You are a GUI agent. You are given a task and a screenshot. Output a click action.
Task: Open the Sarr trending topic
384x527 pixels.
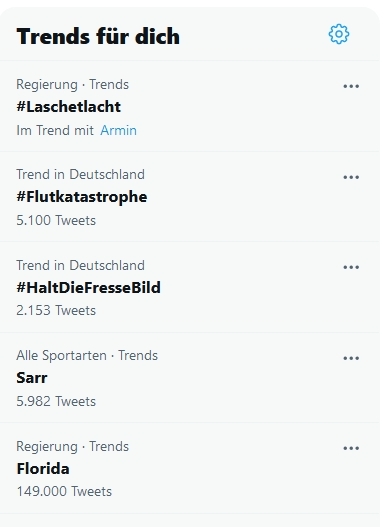click(32, 378)
